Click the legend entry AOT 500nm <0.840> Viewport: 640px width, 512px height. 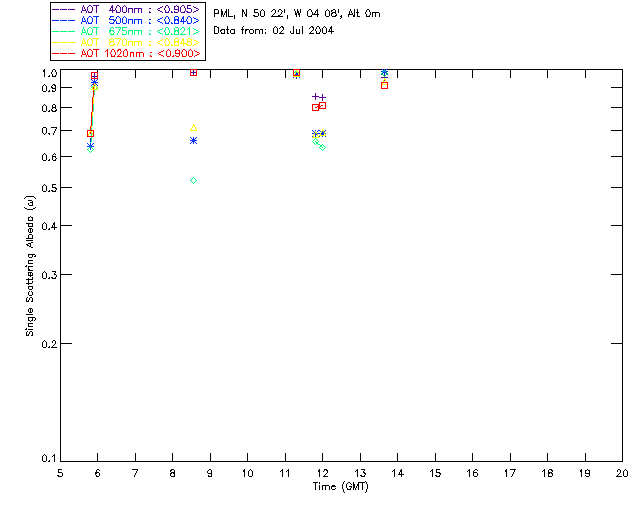(x=126, y=20)
